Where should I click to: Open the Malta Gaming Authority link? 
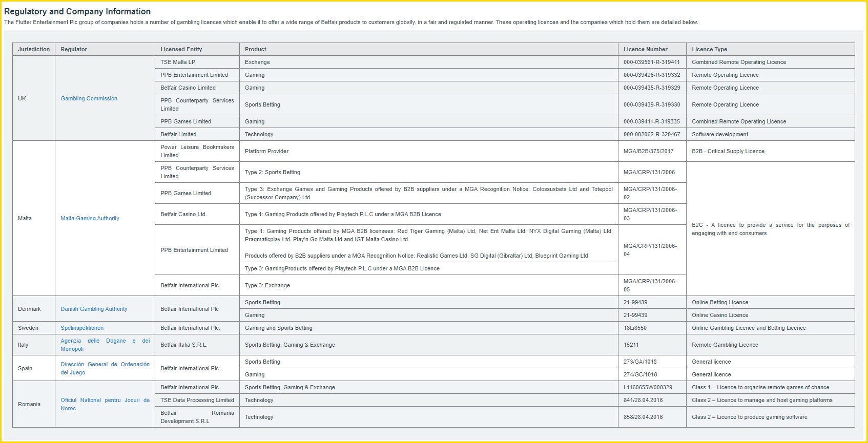coord(90,218)
